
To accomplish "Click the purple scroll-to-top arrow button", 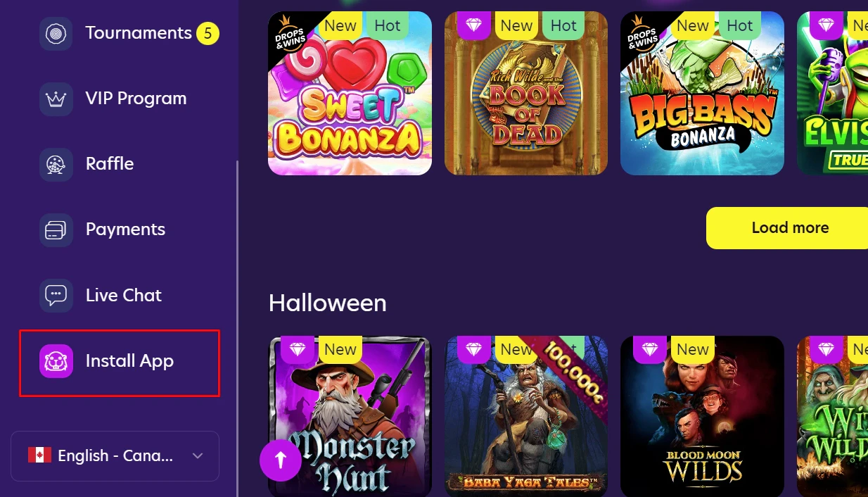I will coord(281,460).
